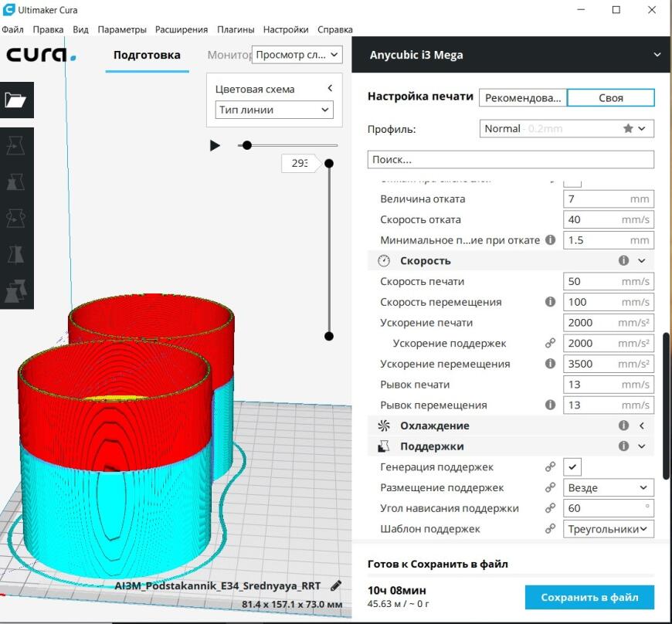
Task: Collapse Цветовая схема panel arrow
Action: click(x=330, y=88)
